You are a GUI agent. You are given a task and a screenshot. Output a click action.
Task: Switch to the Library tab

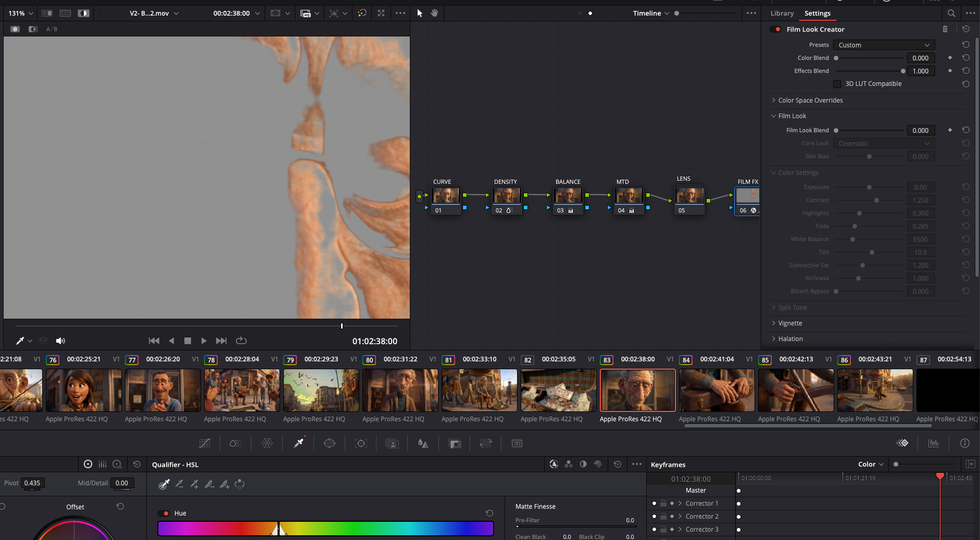782,14
